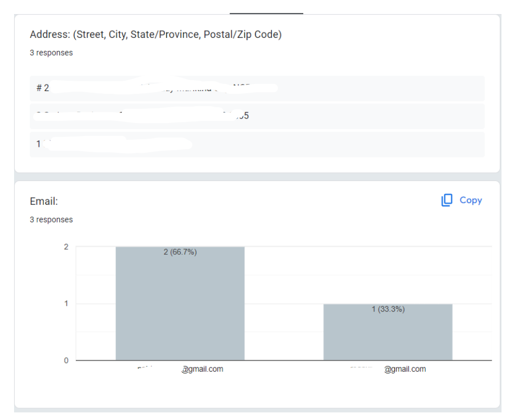Viewport: 508px width, 420px height.
Task: Click the left gmail.com axis label
Action: pos(201,369)
